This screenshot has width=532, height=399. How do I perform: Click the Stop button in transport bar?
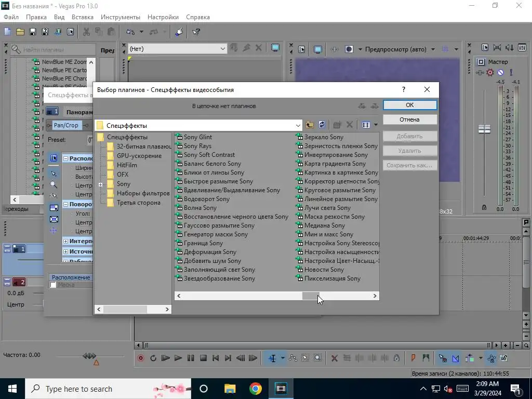(203, 358)
